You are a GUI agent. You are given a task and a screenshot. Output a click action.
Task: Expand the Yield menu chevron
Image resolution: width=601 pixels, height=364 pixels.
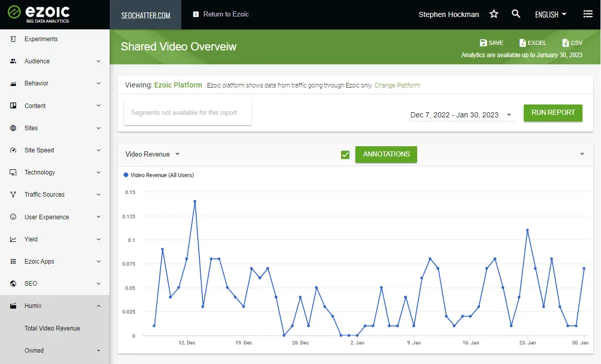(x=98, y=239)
